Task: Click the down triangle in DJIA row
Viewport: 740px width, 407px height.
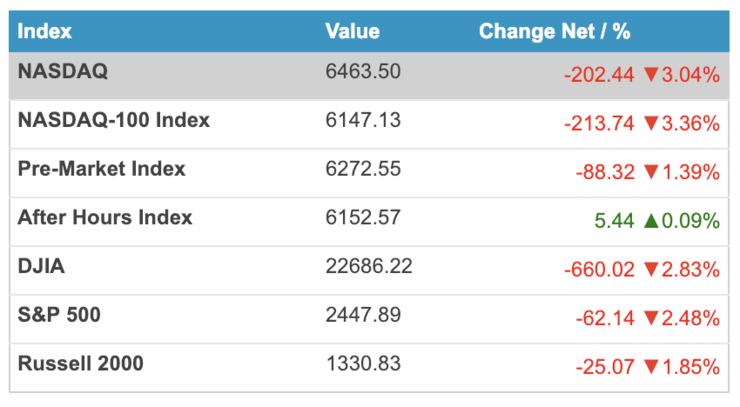Action: (651, 270)
